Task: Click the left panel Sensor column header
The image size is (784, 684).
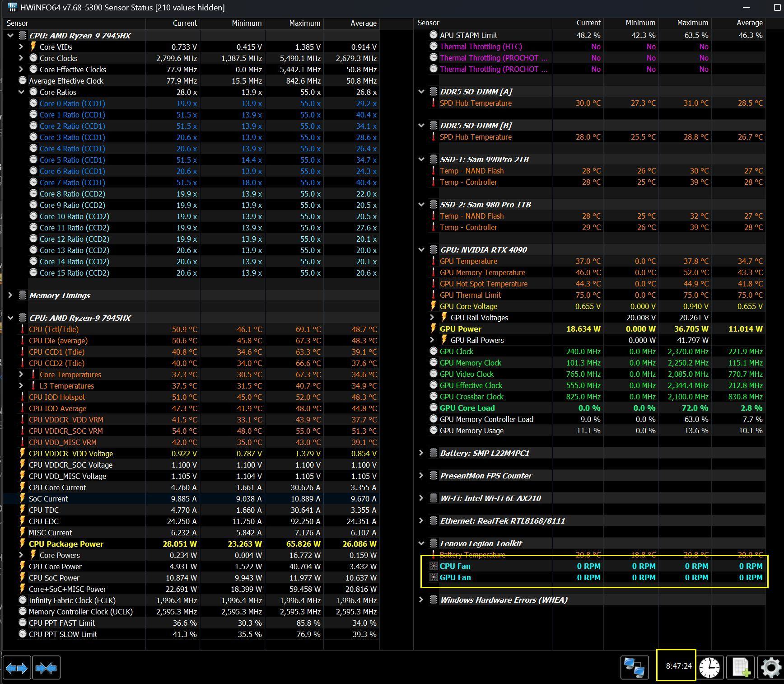Action: 74,23
